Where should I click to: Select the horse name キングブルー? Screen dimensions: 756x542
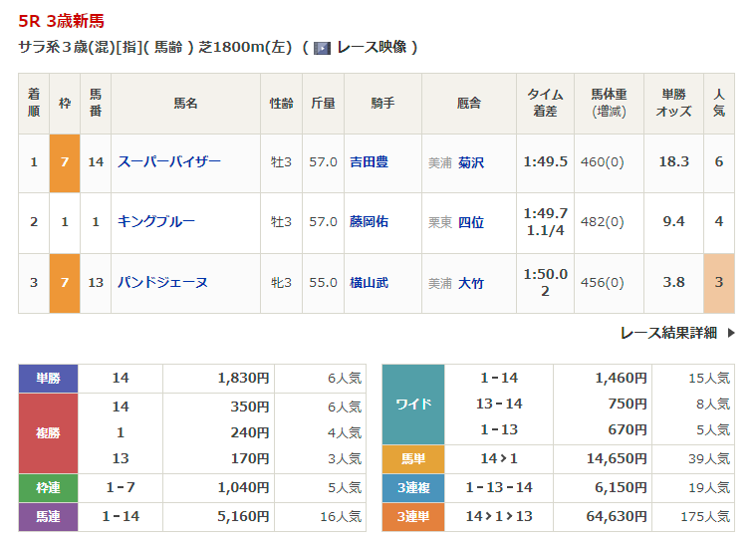click(156, 221)
